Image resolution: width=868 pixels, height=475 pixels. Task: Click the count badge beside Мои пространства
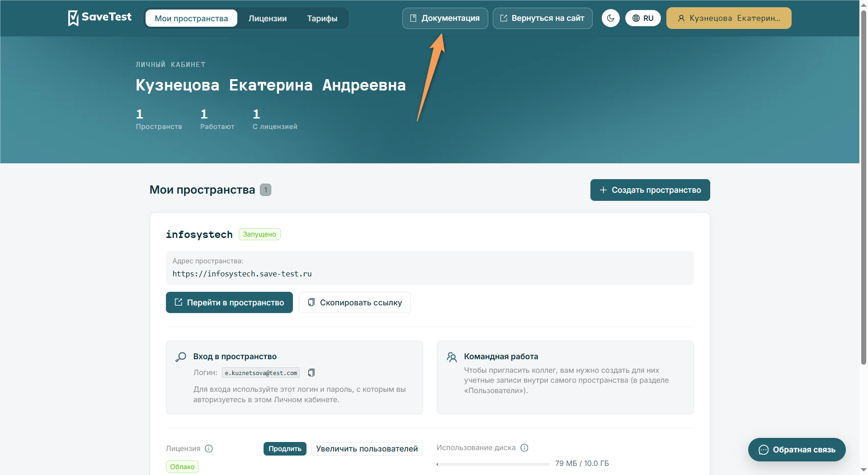265,190
